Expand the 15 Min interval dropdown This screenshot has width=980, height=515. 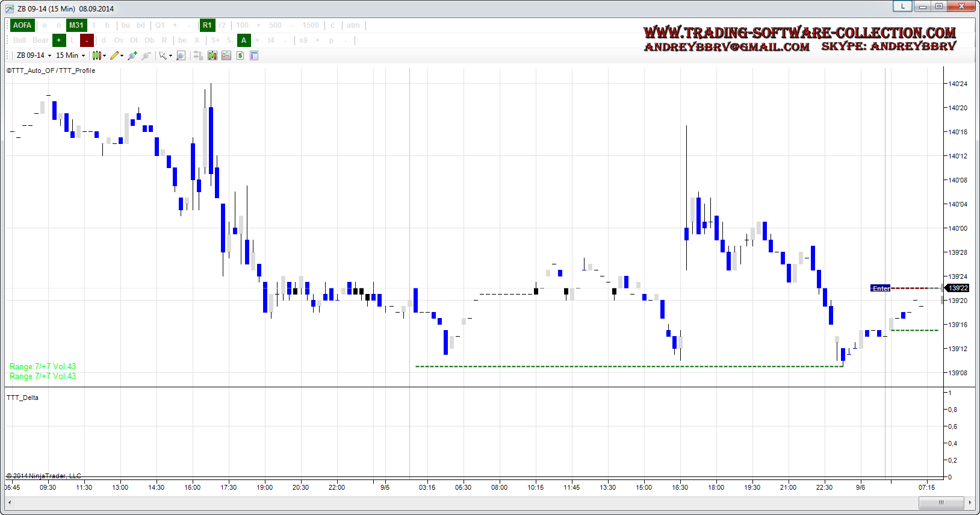70,55
